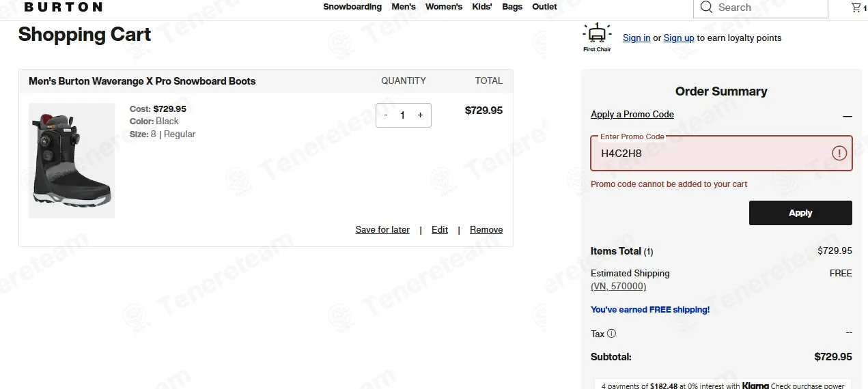Decrease boot quantity with minus button
868x389 pixels.
coord(386,115)
